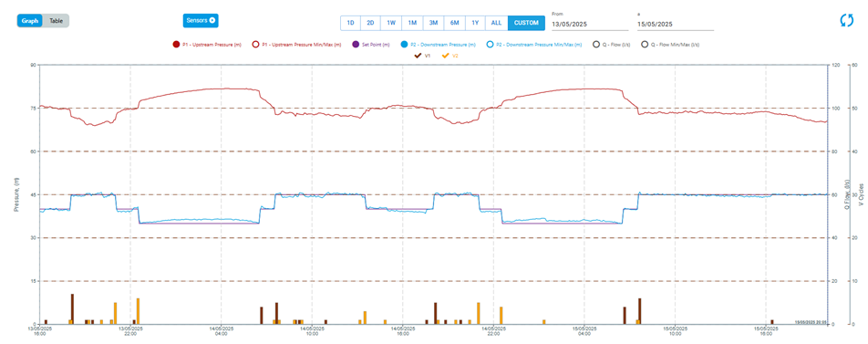This screenshot has height=344, width=868.
Task: Click the 14/05/2025 04:00 x-axis label
Action: tap(221, 331)
